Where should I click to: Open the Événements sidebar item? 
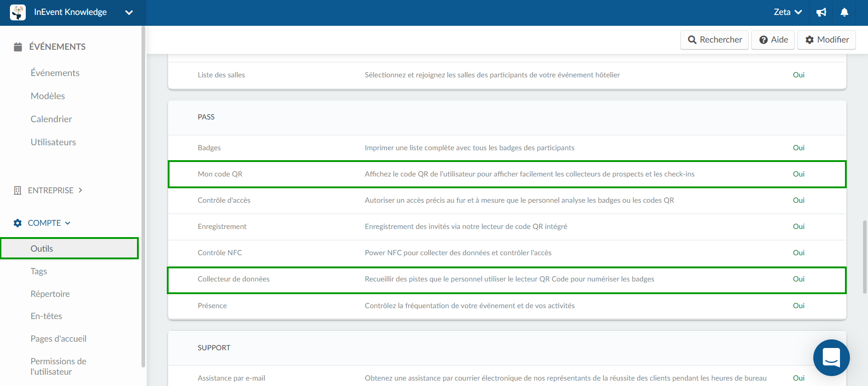(x=55, y=73)
